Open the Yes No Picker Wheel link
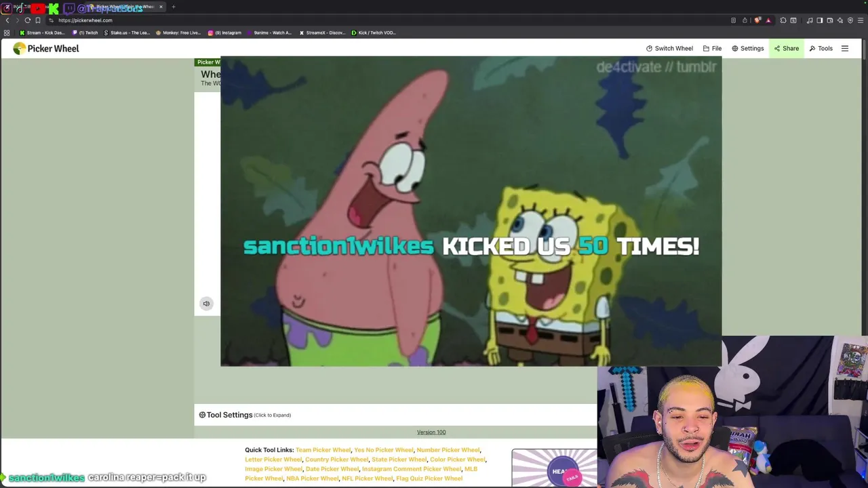 click(x=383, y=450)
